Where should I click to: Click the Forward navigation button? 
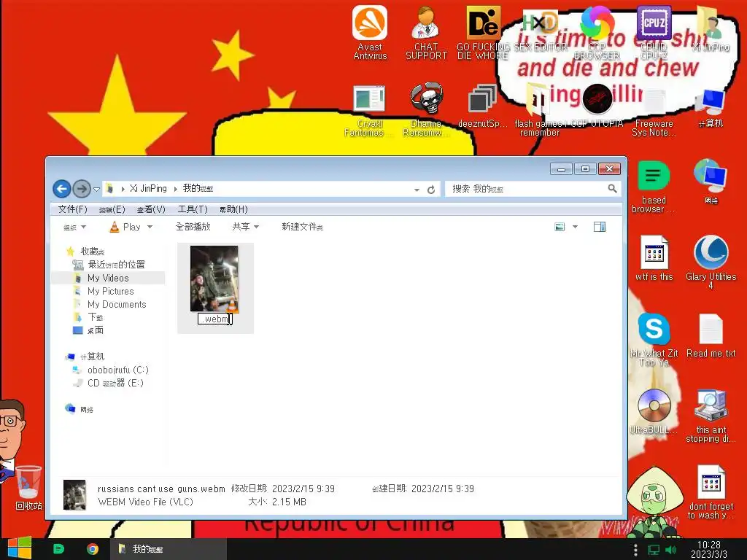(x=82, y=189)
